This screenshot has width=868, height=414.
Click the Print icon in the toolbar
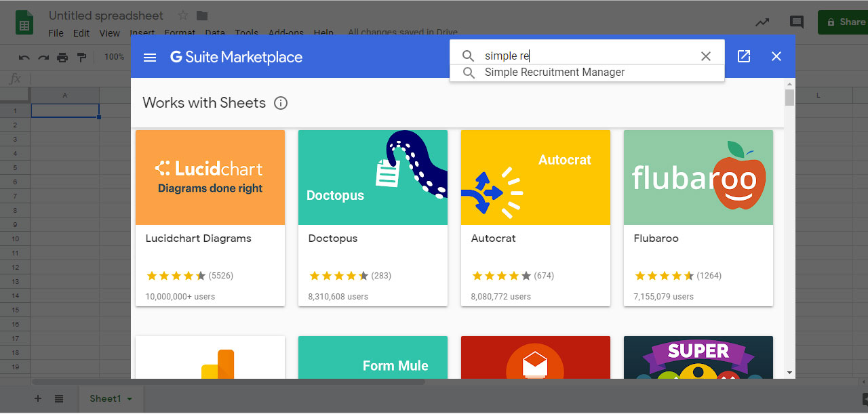coord(62,58)
